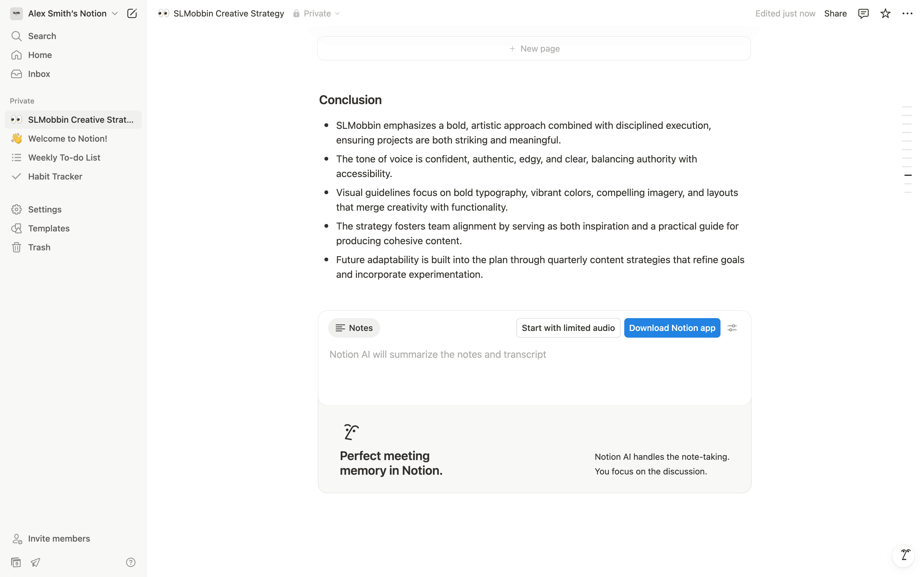The image size is (924, 577).
Task: Open Templates from the sidebar
Action: [49, 228]
